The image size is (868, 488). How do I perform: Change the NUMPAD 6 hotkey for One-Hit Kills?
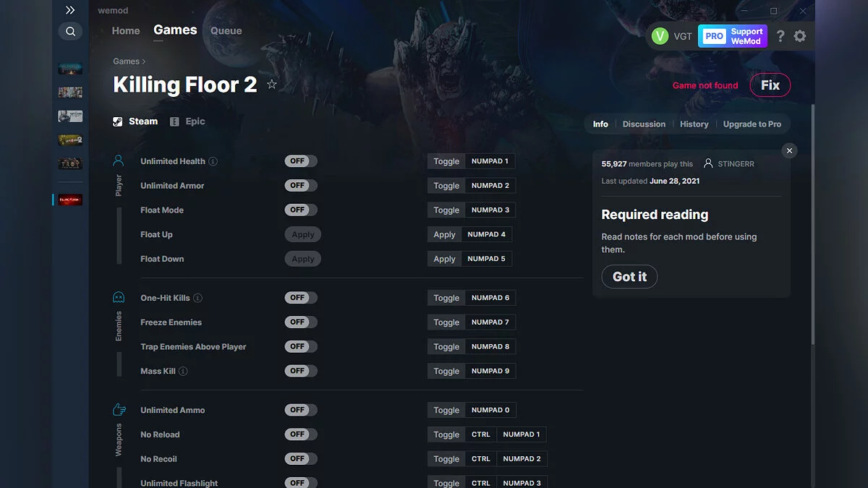click(x=490, y=298)
